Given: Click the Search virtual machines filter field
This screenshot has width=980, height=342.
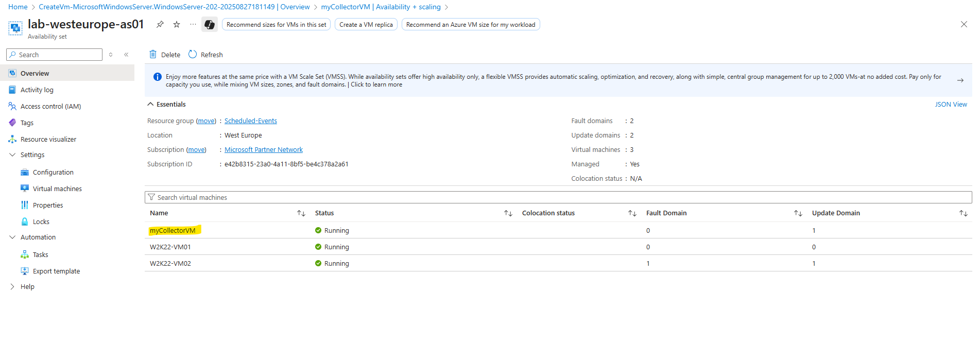Looking at the screenshot, I should 558,197.
